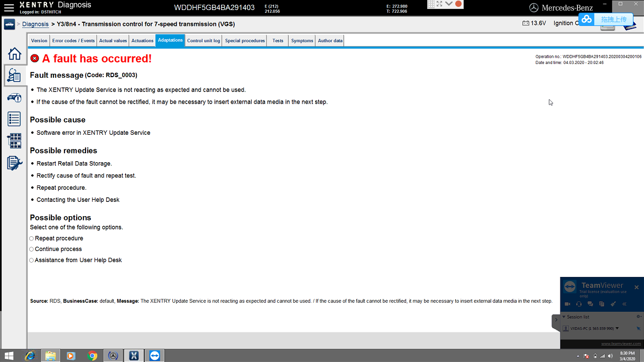Click the network signal tray icon

602,356
